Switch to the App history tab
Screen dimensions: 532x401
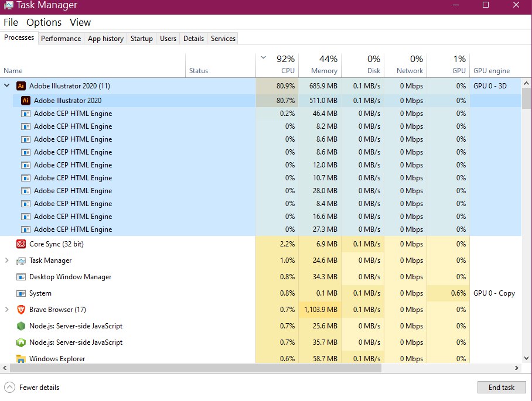pyautogui.click(x=105, y=38)
